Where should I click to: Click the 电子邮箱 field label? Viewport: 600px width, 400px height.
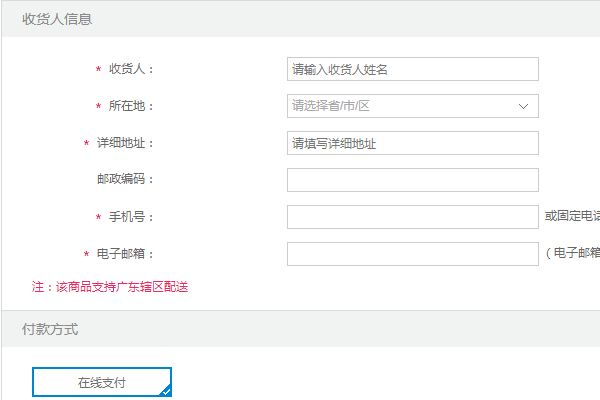(x=126, y=254)
